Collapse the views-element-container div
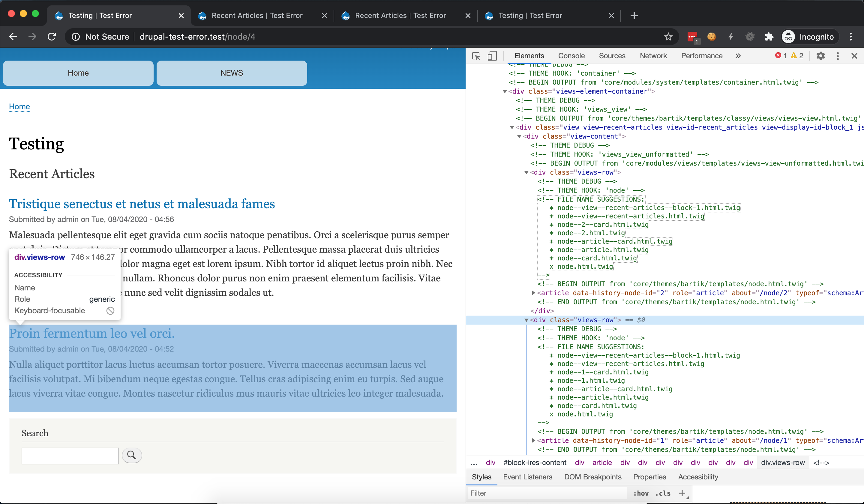This screenshot has height=504, width=864. [505, 91]
